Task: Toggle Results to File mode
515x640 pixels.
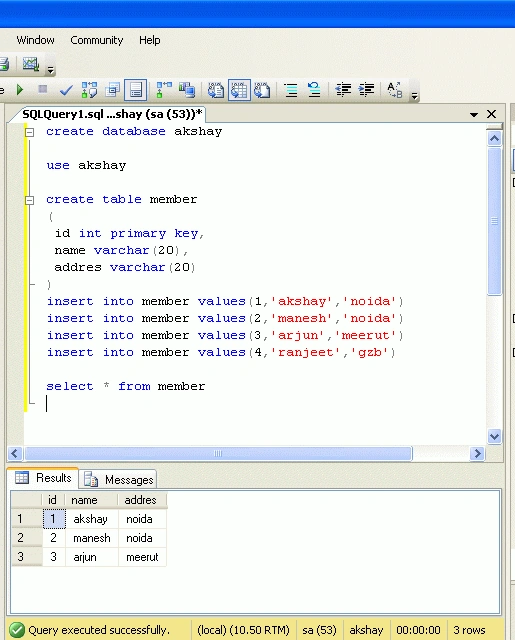Action: (x=262, y=90)
